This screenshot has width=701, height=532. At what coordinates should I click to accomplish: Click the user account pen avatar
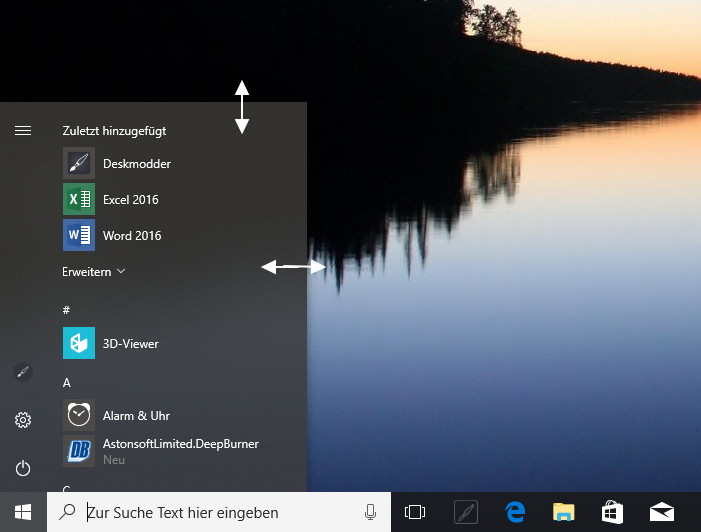(x=23, y=372)
